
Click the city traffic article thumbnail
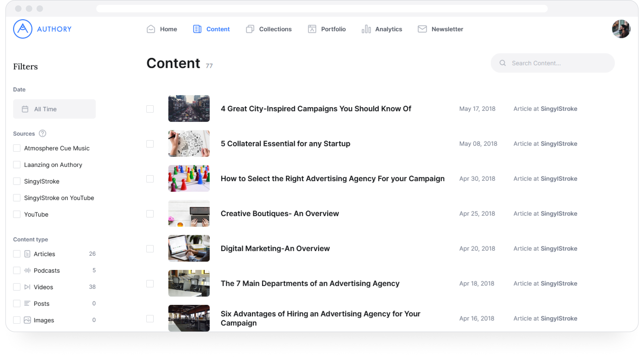coord(189,108)
